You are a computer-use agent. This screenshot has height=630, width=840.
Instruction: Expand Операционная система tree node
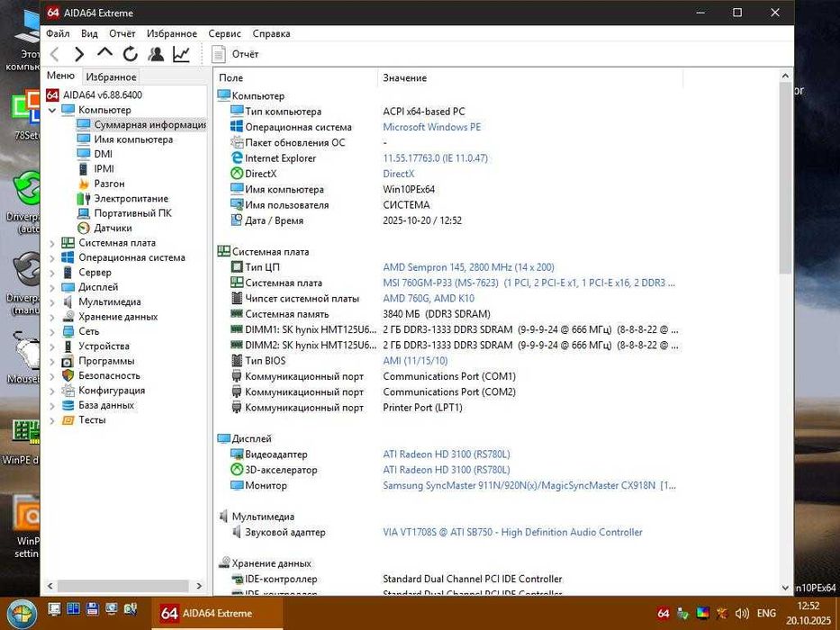pyautogui.click(x=52, y=257)
